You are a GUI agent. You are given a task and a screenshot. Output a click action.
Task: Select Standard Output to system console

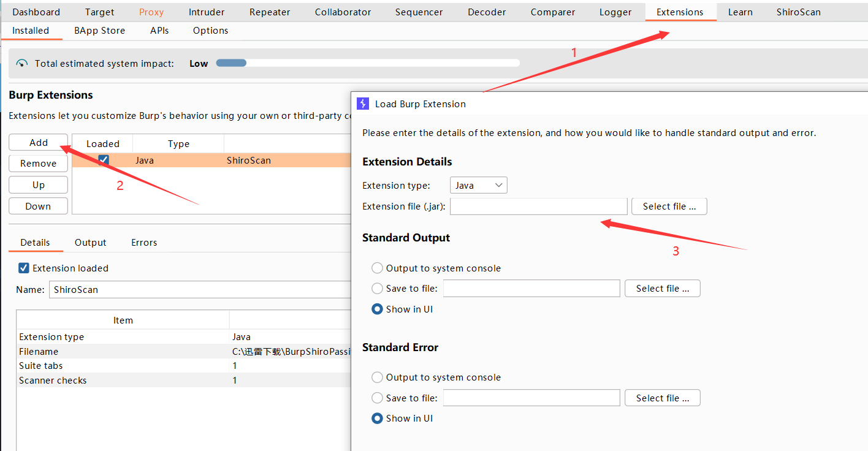tap(377, 268)
